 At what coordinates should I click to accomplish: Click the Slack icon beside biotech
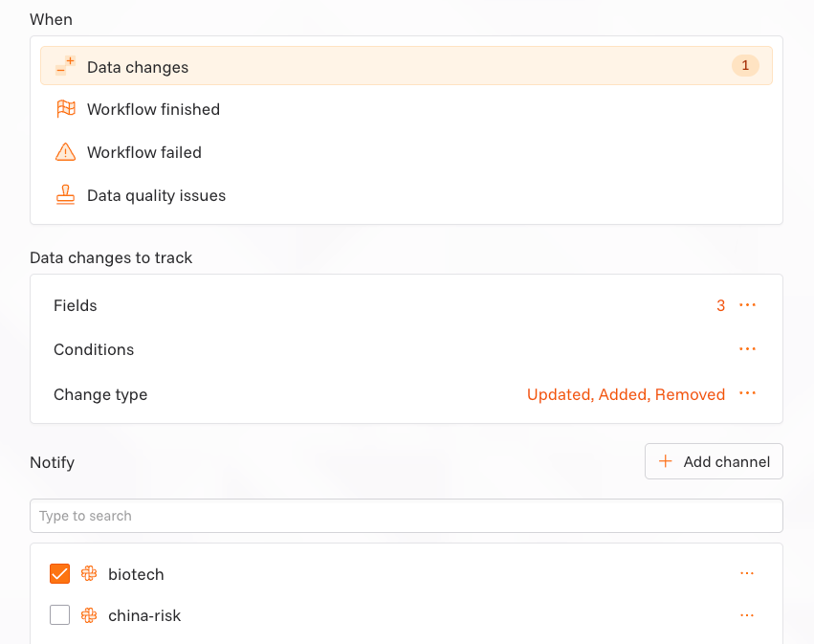pos(89,574)
